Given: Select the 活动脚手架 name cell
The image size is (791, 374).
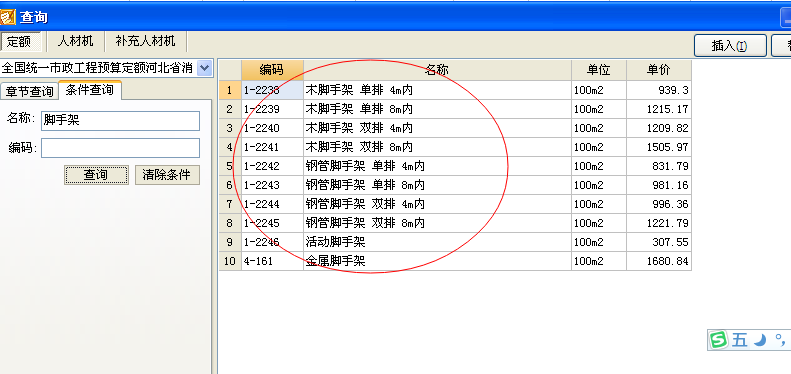Looking at the screenshot, I should coord(437,242).
